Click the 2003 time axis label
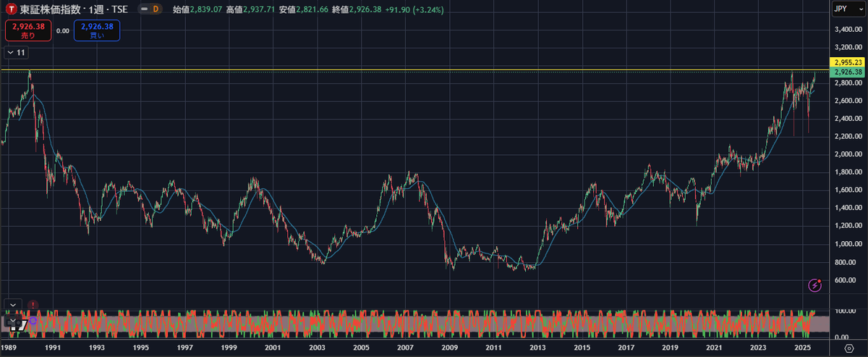 (316, 348)
